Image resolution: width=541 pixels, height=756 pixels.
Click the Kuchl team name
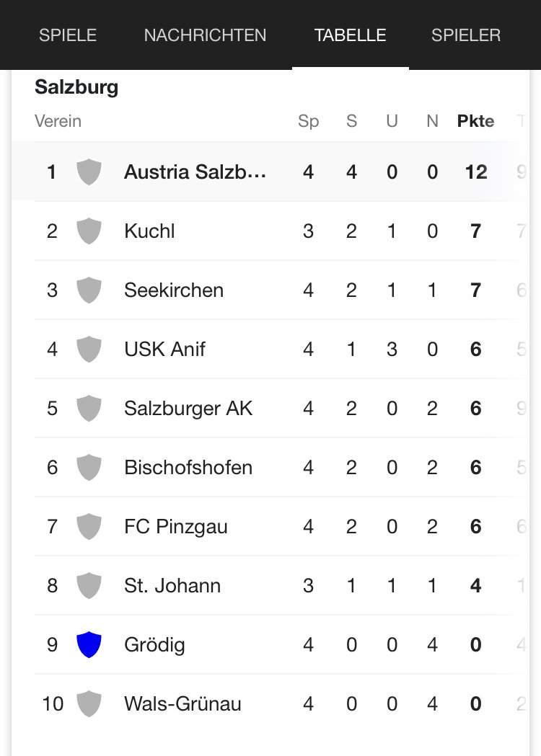(x=149, y=231)
